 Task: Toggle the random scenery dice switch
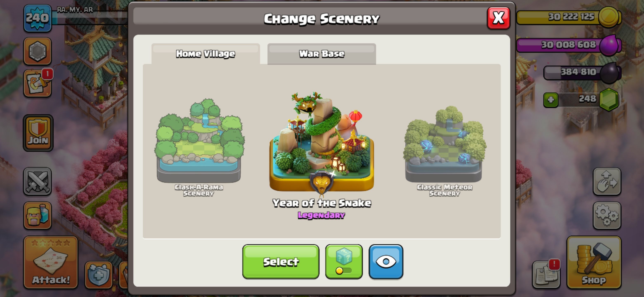click(344, 262)
